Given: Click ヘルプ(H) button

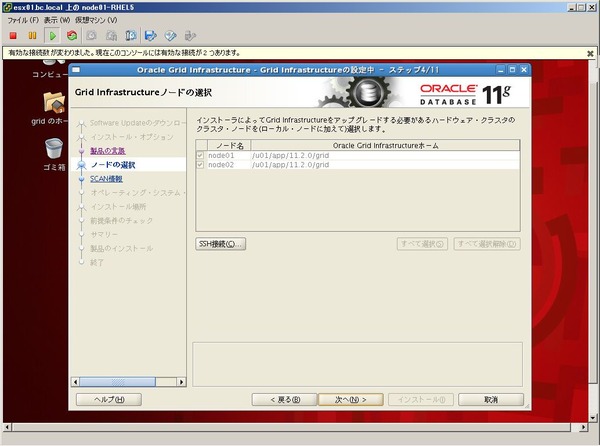Looking at the screenshot, I should pos(109,400).
